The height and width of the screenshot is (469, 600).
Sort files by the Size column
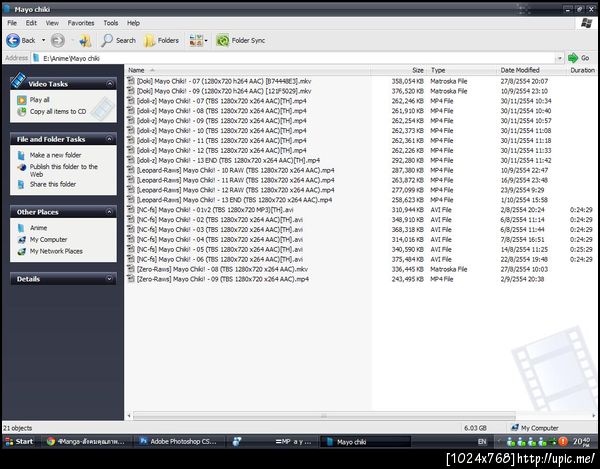[x=398, y=70]
